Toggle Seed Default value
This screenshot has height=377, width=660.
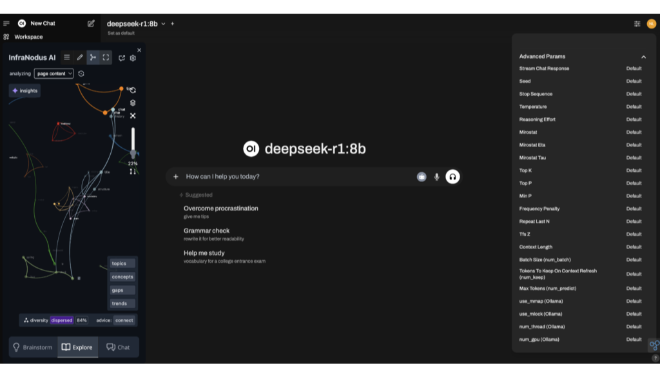633,81
